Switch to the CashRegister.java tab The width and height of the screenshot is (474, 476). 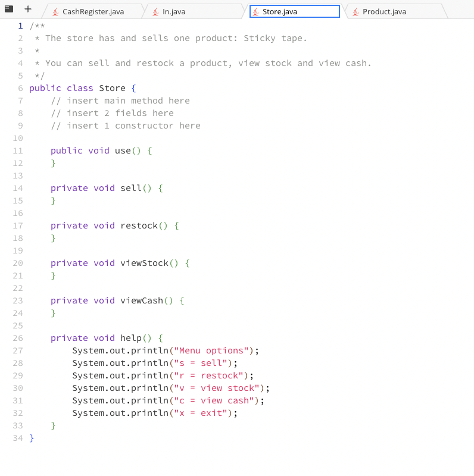pos(93,12)
